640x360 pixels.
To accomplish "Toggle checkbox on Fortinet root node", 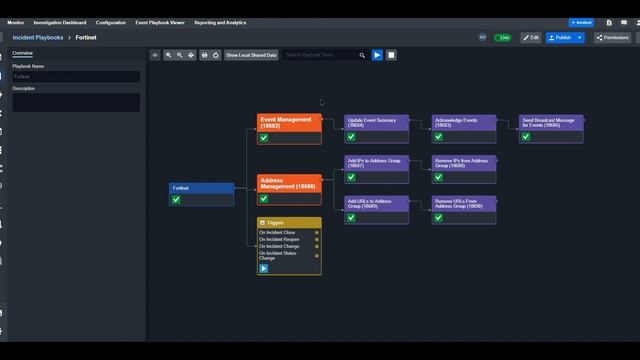I will tap(176, 200).
